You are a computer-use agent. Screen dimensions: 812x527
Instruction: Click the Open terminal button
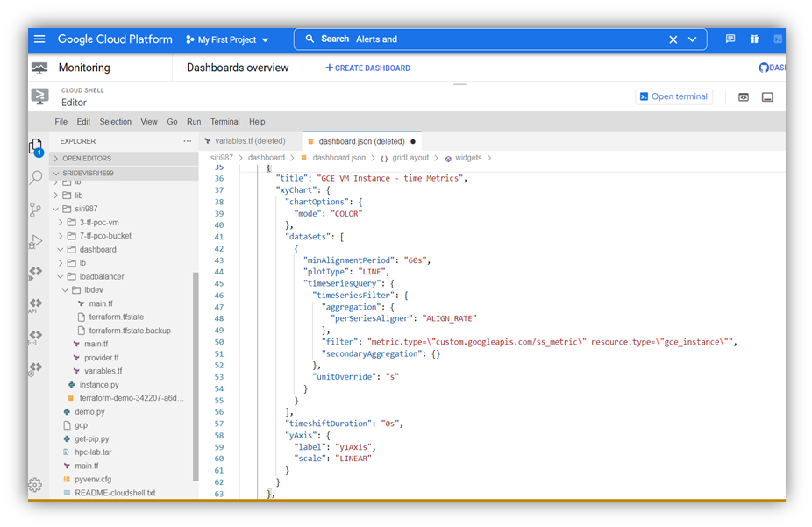pyautogui.click(x=673, y=96)
